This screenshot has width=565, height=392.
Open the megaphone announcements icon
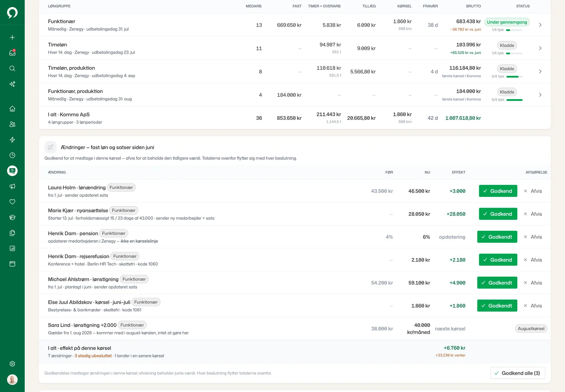12,186
